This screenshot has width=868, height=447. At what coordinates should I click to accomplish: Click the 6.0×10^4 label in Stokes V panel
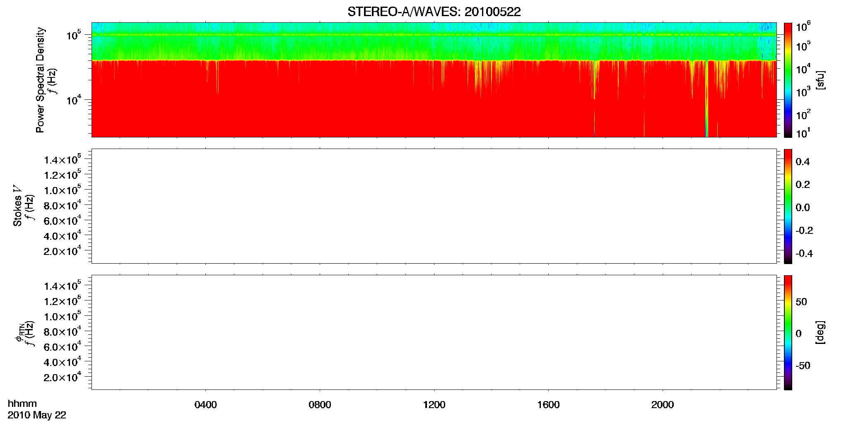click(x=63, y=221)
